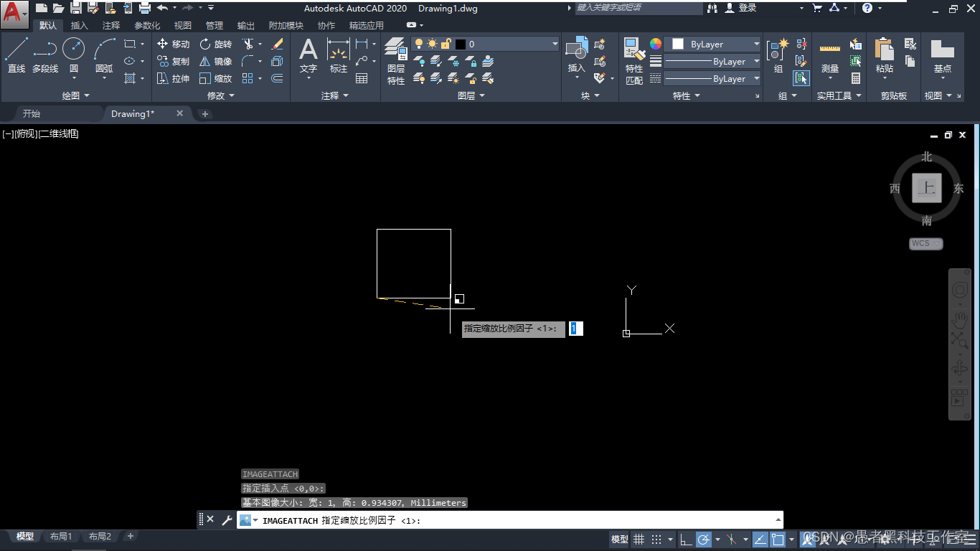Open the linetype ByLayer dropdown
The height and width of the screenshot is (551, 980).
[712, 79]
